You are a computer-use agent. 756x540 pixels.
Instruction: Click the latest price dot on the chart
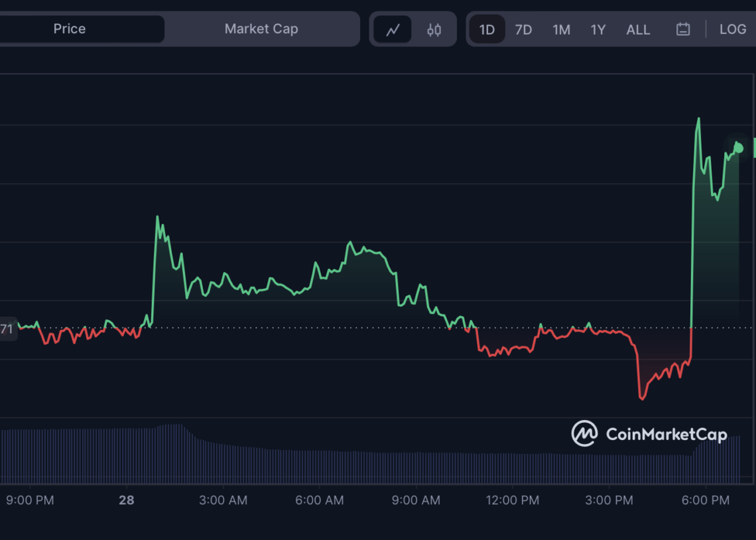coord(737,148)
